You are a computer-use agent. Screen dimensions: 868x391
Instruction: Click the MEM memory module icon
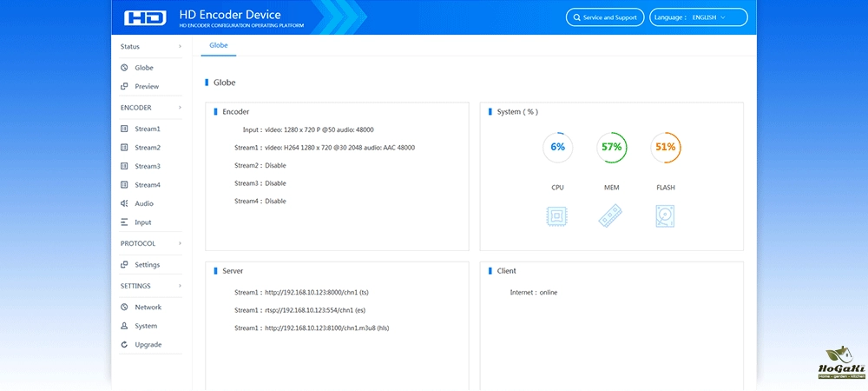(611, 215)
